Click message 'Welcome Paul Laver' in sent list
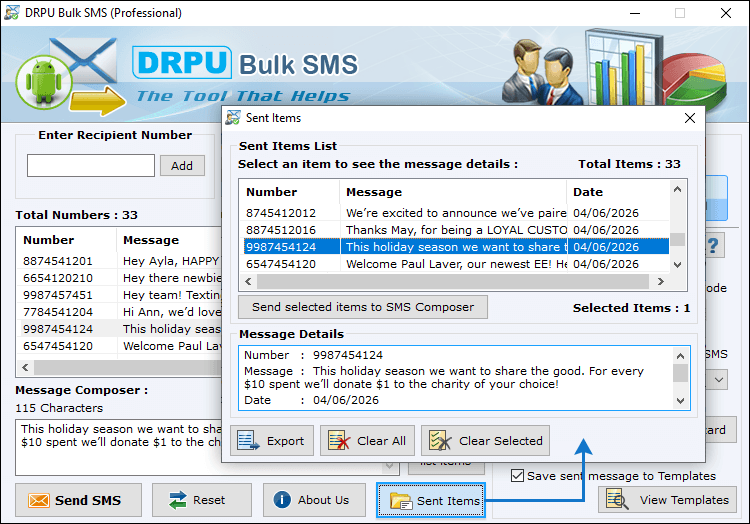 pyautogui.click(x=455, y=264)
